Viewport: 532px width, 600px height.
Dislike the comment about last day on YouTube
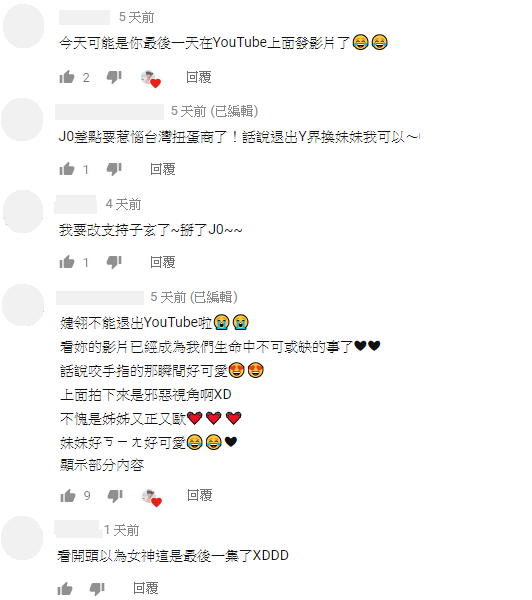114,77
